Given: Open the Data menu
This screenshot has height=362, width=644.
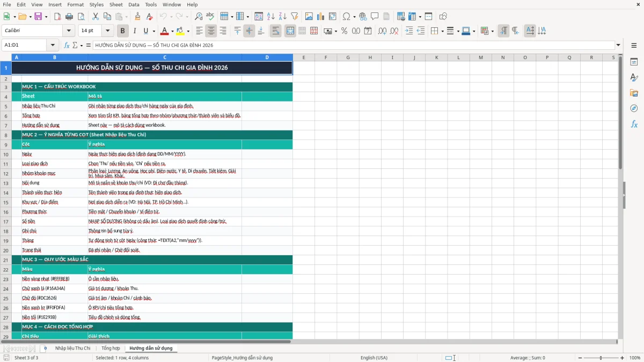Looking at the screenshot, I should [134, 4].
